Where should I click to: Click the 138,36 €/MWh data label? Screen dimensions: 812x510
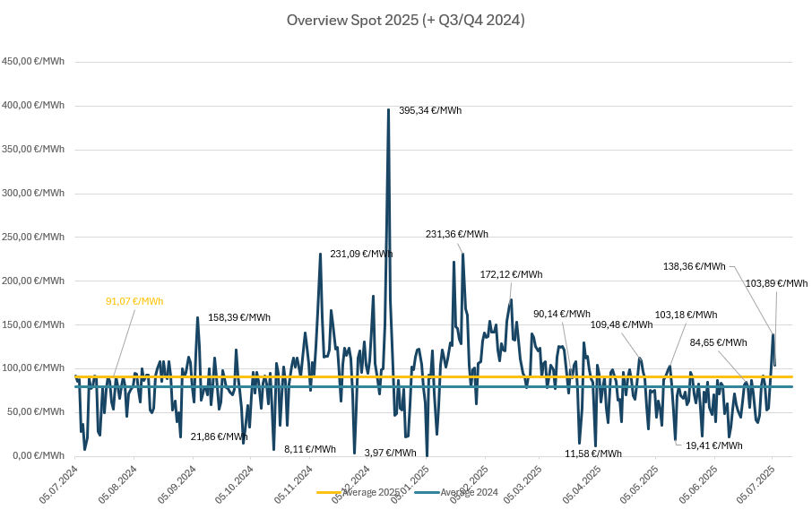(694, 266)
